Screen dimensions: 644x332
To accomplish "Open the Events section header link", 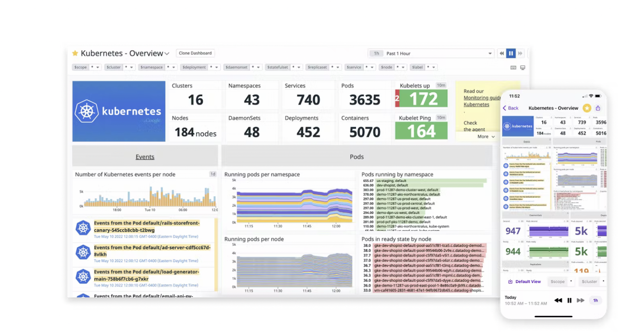I will [x=145, y=157].
